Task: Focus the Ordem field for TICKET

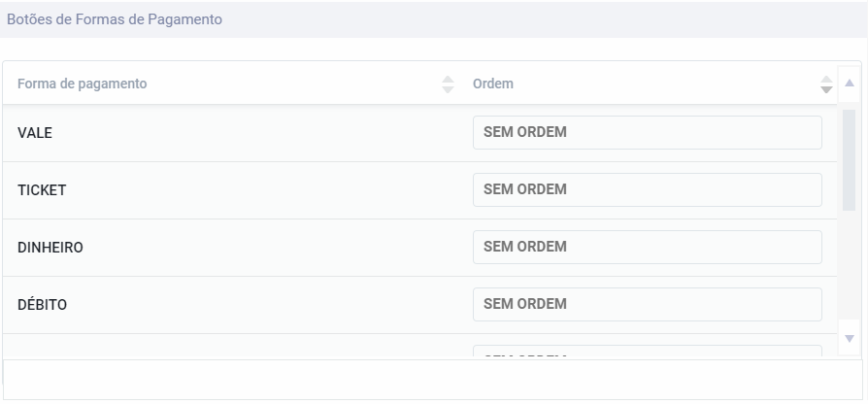Action: coord(647,190)
